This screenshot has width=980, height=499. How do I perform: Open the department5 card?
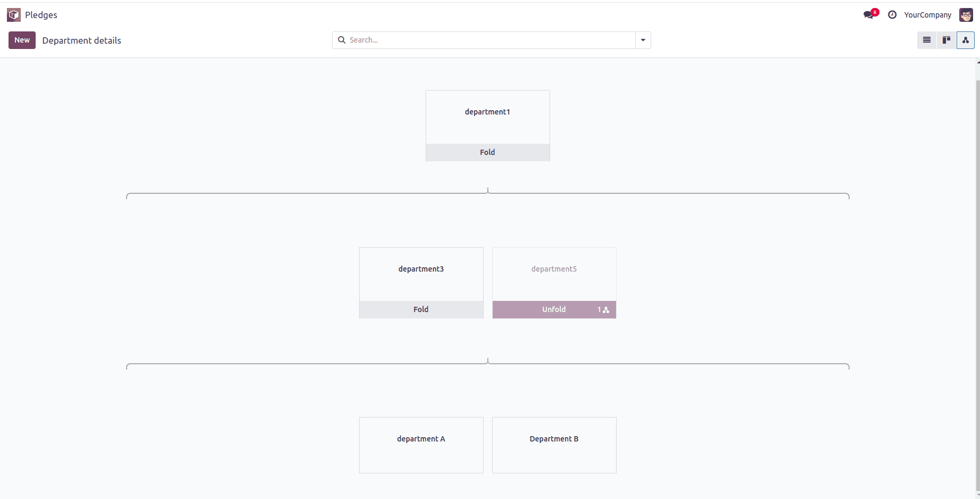tap(554, 274)
